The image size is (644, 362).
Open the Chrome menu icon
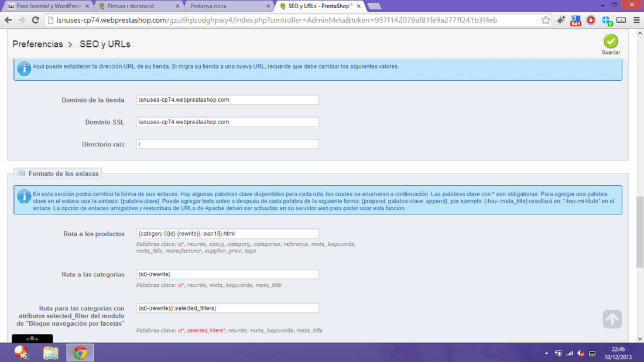tap(636, 20)
